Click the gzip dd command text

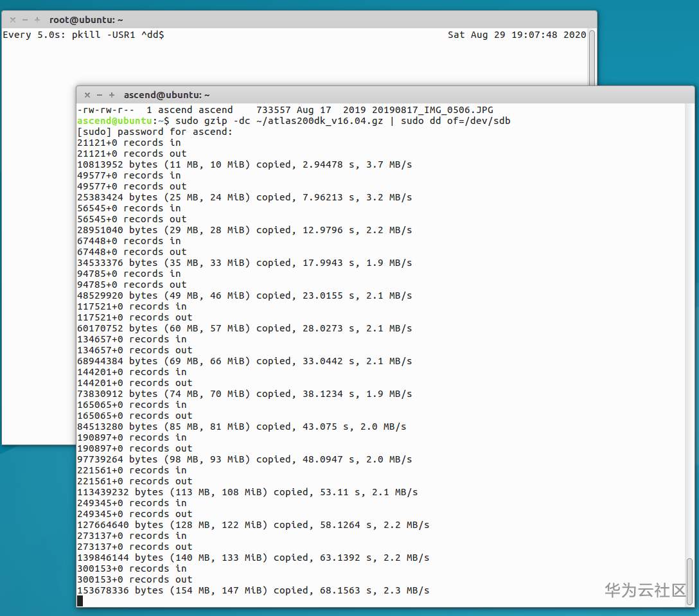click(343, 121)
